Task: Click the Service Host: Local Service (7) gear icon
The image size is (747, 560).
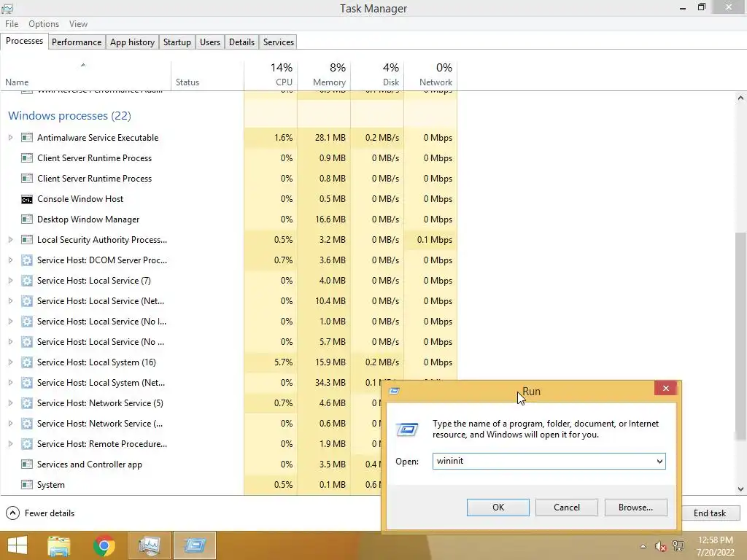Action: tap(27, 281)
